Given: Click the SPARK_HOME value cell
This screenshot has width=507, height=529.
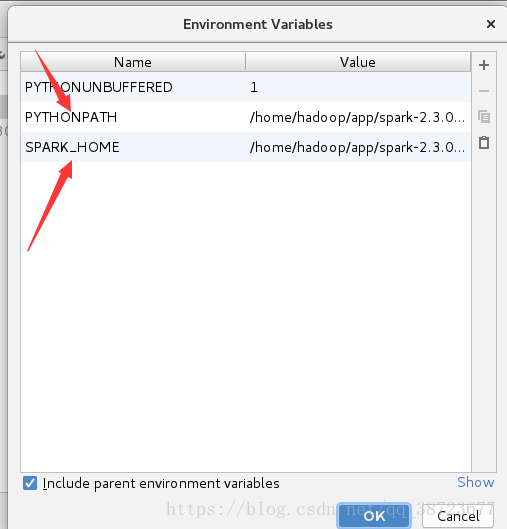Looking at the screenshot, I should [x=358, y=147].
